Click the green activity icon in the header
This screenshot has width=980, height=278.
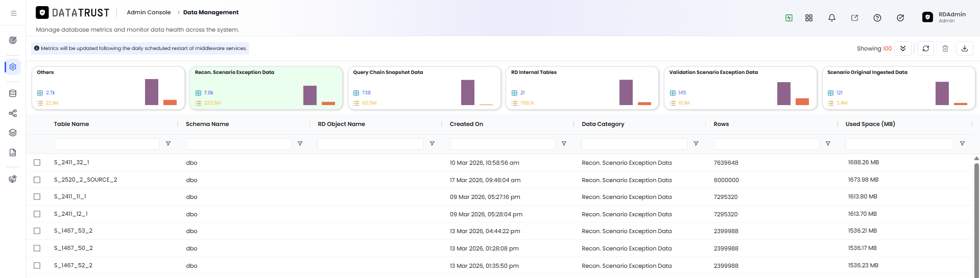click(x=789, y=18)
